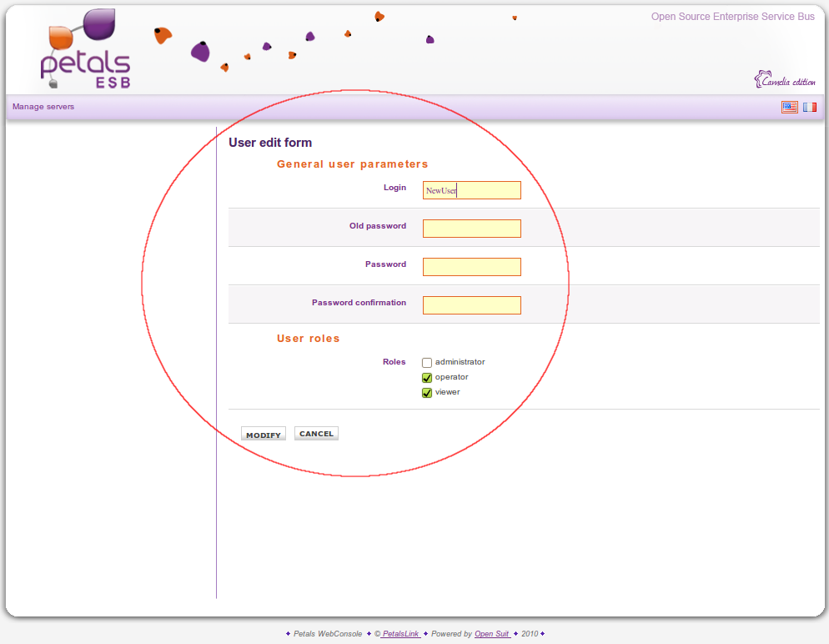Viewport: 829px width, 644px height.
Task: Click the Camelia edition emblem
Action: tap(785, 81)
